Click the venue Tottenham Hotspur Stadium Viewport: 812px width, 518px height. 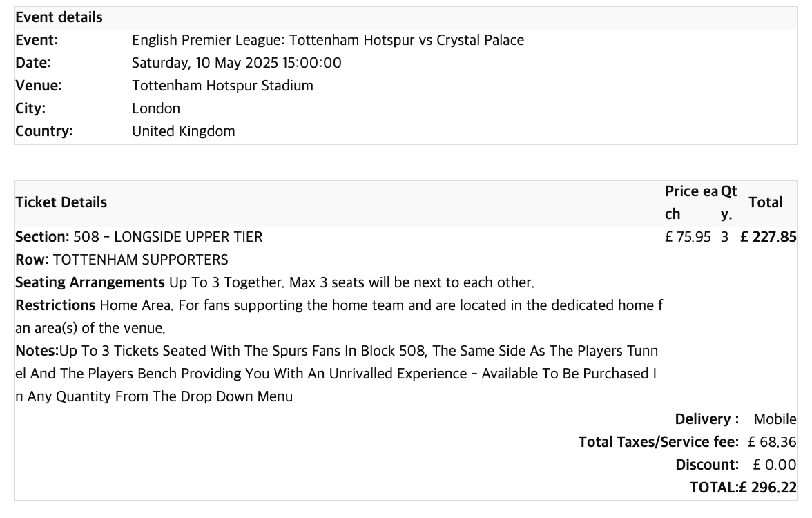[x=222, y=86]
